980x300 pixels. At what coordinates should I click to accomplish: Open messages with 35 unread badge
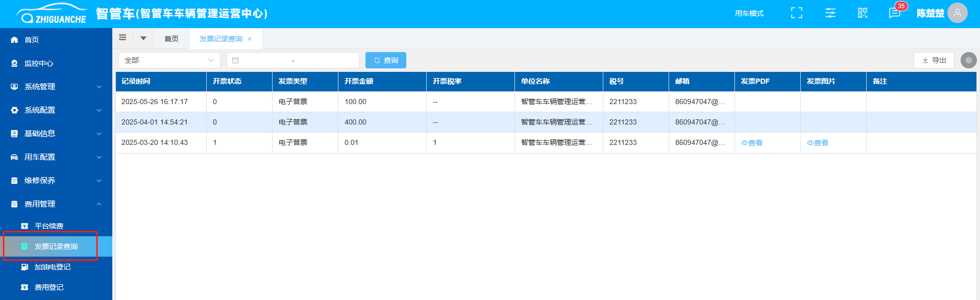pos(894,13)
